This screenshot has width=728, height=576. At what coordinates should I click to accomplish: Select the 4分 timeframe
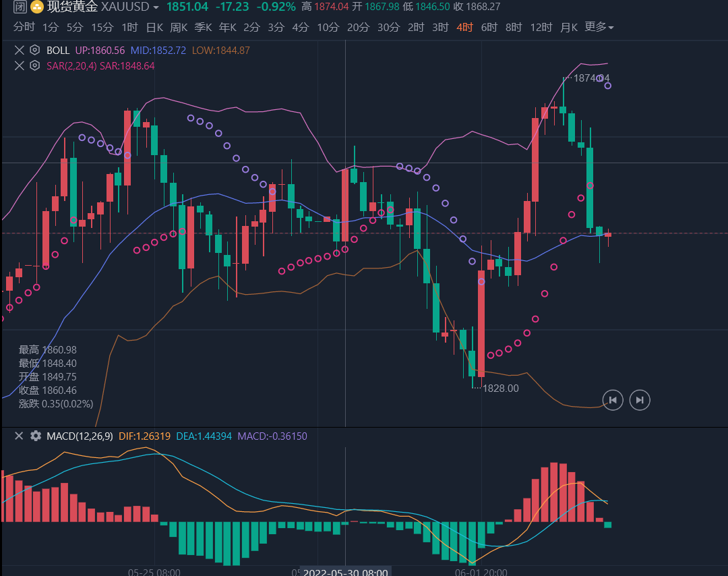point(301,28)
